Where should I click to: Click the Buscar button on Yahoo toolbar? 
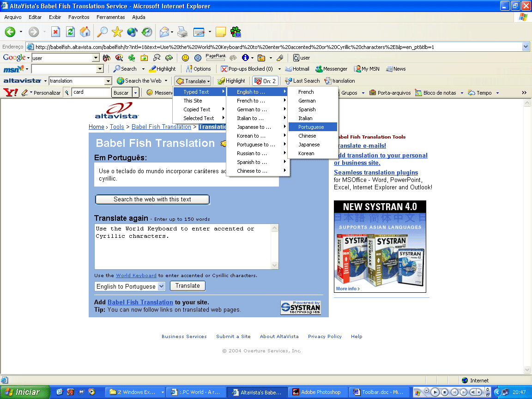point(121,93)
